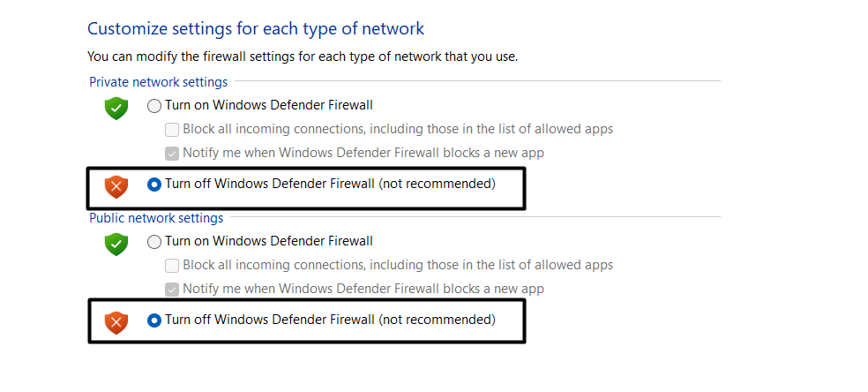Click the green shield icon under Private network settings
This screenshot has width=868, height=392.
tap(116, 109)
